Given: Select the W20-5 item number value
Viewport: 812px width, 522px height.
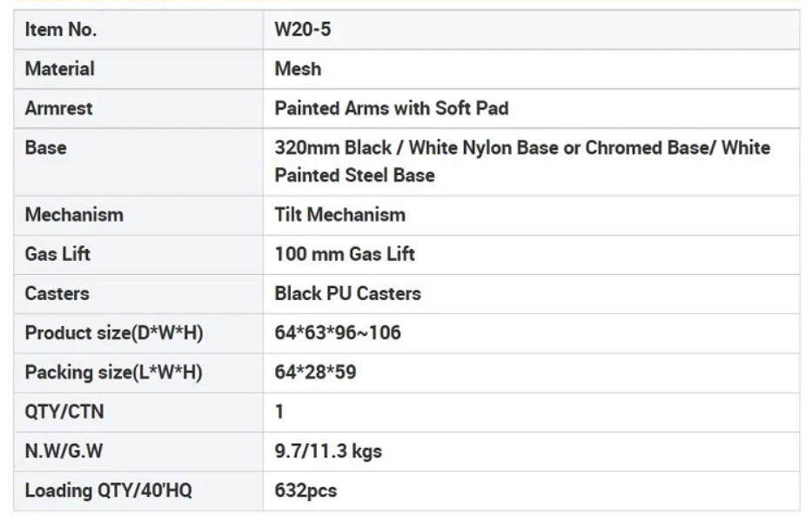Looking at the screenshot, I should 302,30.
